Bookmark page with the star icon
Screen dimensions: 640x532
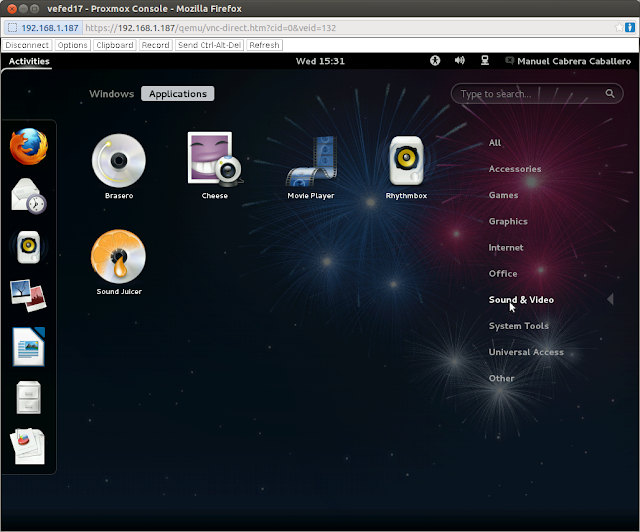(619, 27)
